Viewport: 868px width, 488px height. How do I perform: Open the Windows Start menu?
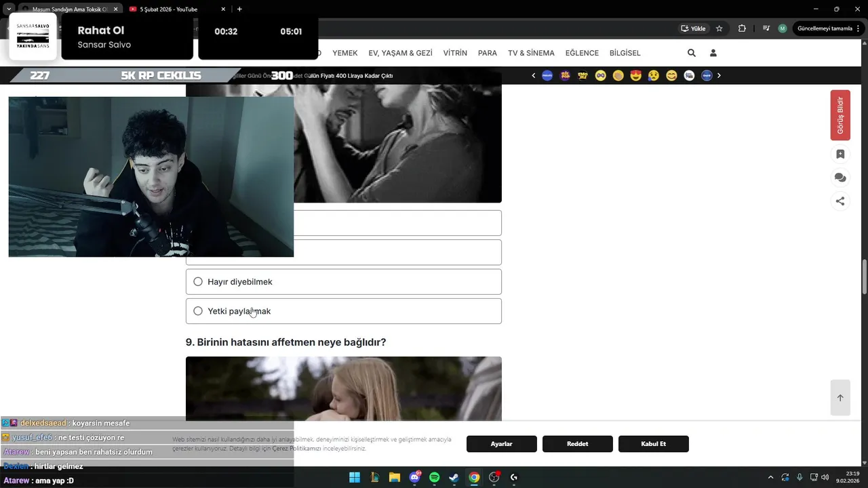click(355, 477)
